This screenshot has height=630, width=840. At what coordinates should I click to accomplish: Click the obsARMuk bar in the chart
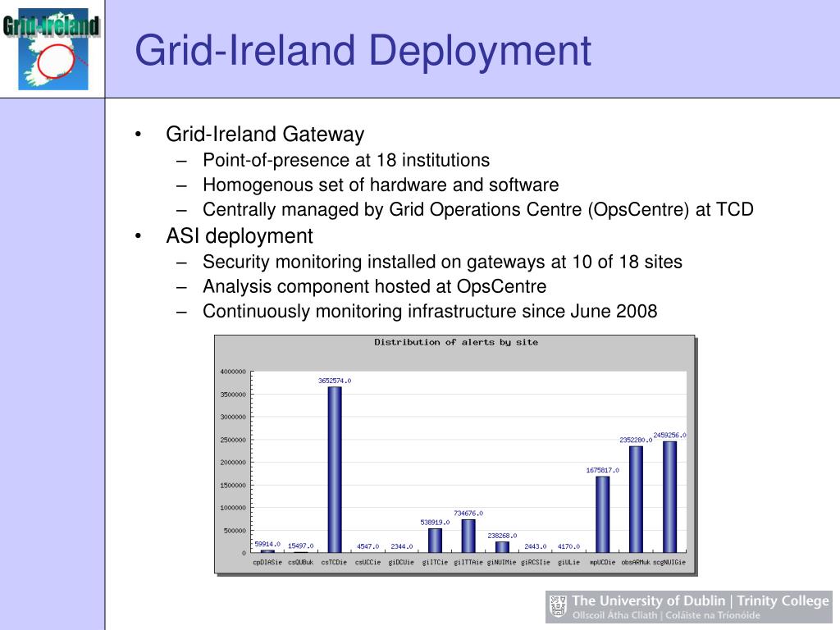(x=636, y=500)
